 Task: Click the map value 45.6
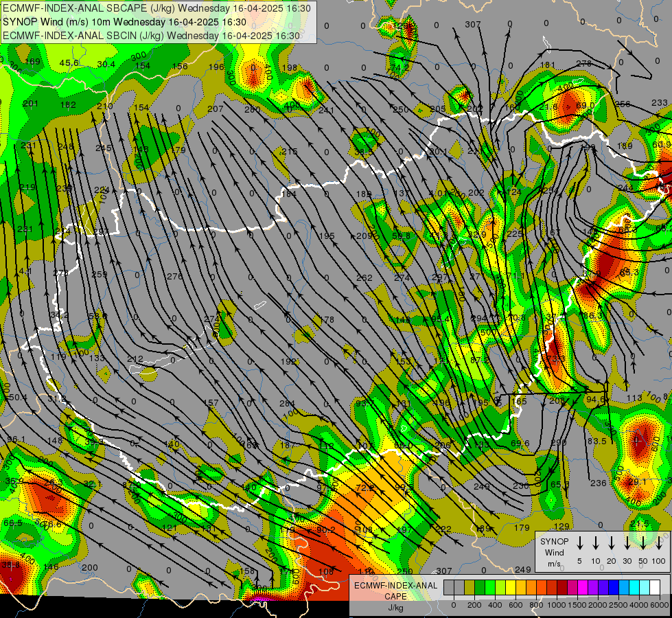[x=69, y=63]
